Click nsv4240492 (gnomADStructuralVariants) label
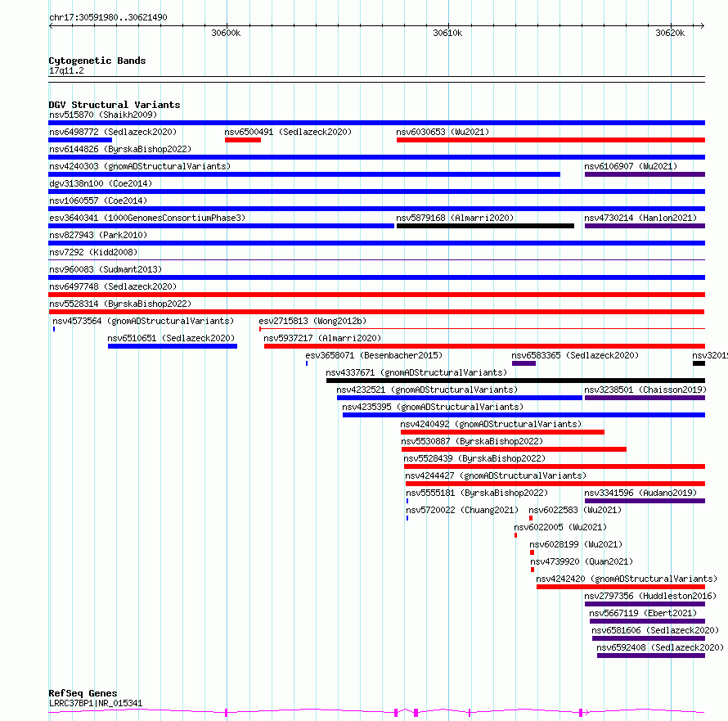 [x=491, y=424]
